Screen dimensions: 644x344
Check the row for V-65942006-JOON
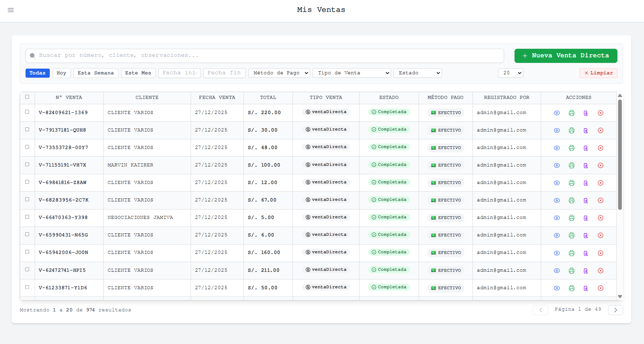tap(27, 252)
